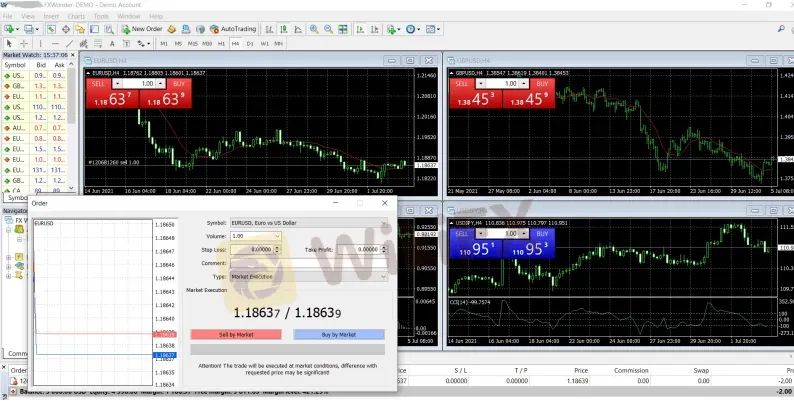The width and height of the screenshot is (794, 401).
Task: Select the cursor arrow tool
Action: point(9,44)
